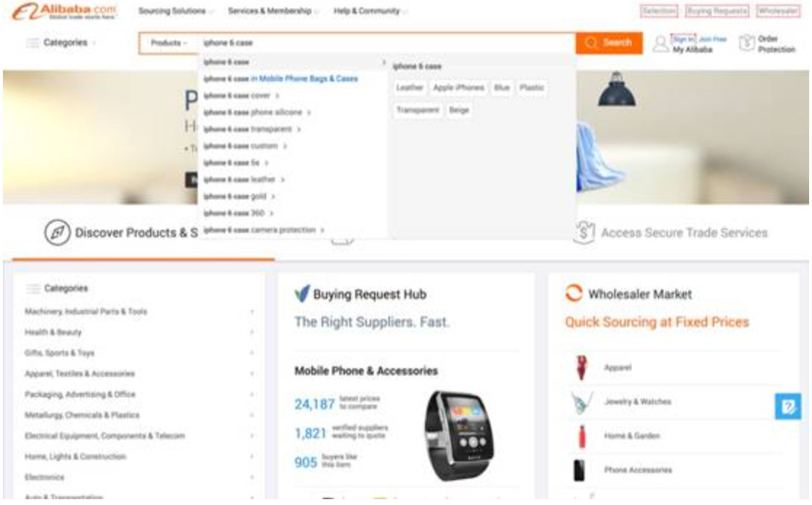Click the Discover Products compass icon
The height and width of the screenshot is (505, 812).
(57, 233)
